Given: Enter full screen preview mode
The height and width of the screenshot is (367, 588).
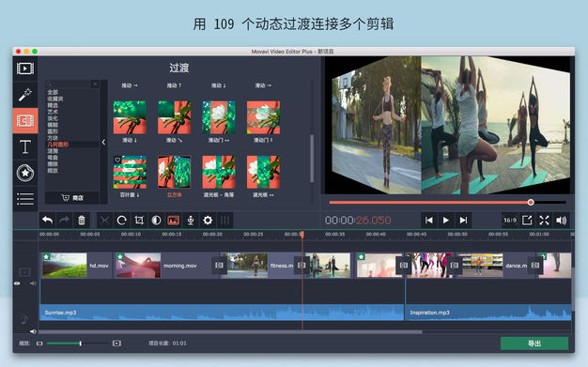Looking at the screenshot, I should pos(544,221).
